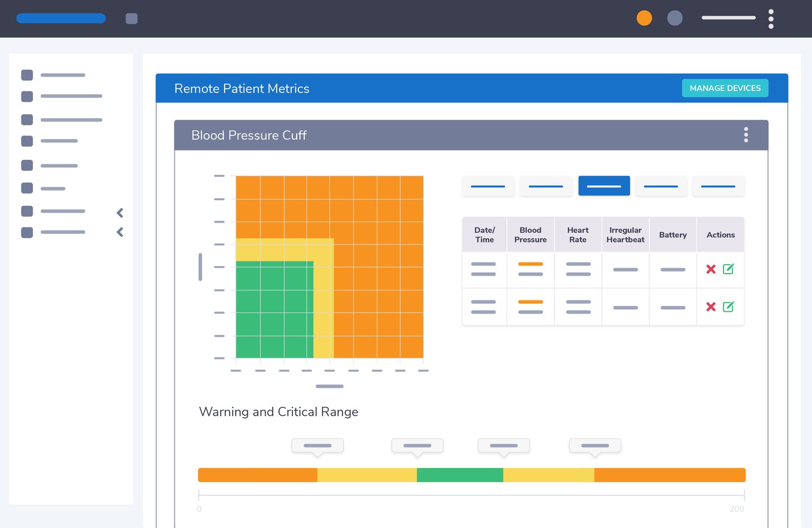Click the orange notification circle in header
Screen dimensions: 812x528
pyautogui.click(x=644, y=18)
